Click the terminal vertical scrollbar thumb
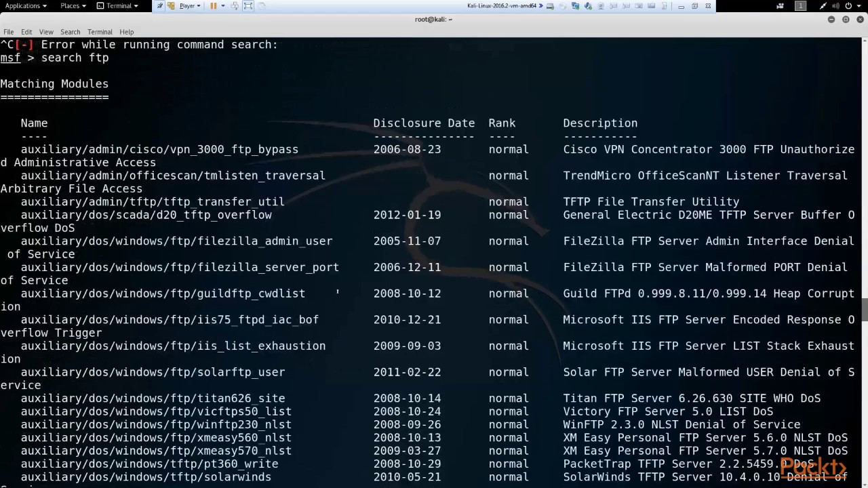Image resolution: width=868 pixels, height=488 pixels. click(x=865, y=310)
